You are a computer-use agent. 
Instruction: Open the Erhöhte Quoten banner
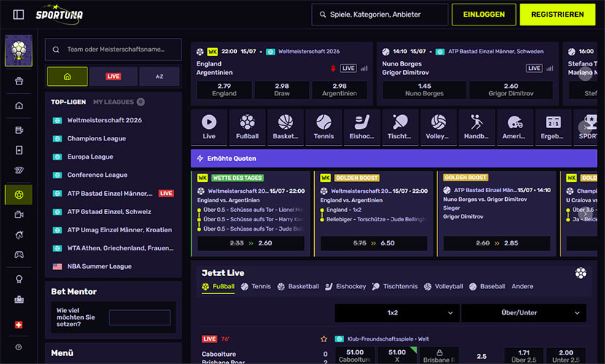394,158
